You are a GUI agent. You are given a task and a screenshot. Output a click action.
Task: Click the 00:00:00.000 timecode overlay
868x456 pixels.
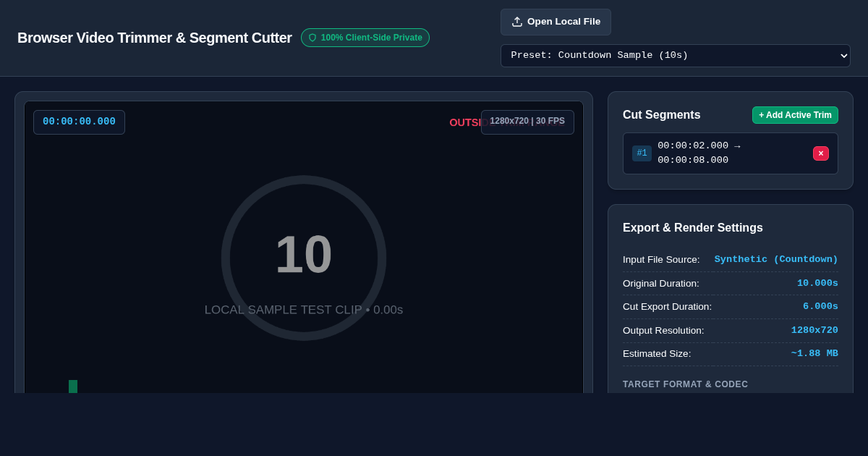(79, 122)
